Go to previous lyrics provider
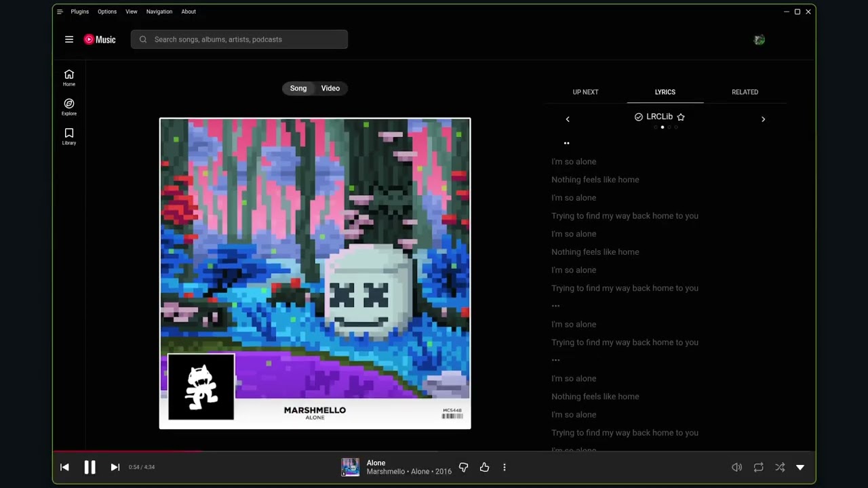Screen dimensions: 868x488 point(568,119)
